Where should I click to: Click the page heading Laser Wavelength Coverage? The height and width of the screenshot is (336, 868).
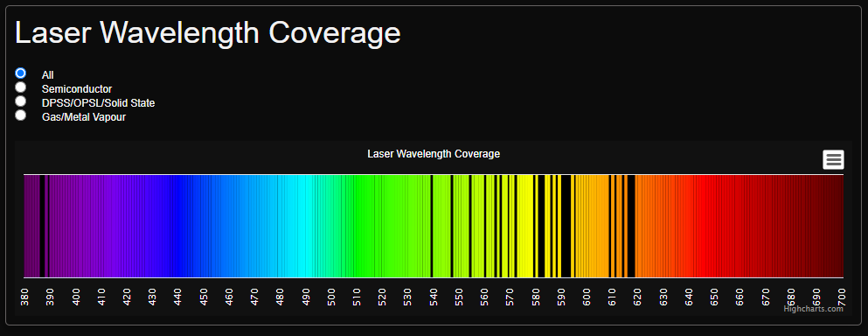207,32
